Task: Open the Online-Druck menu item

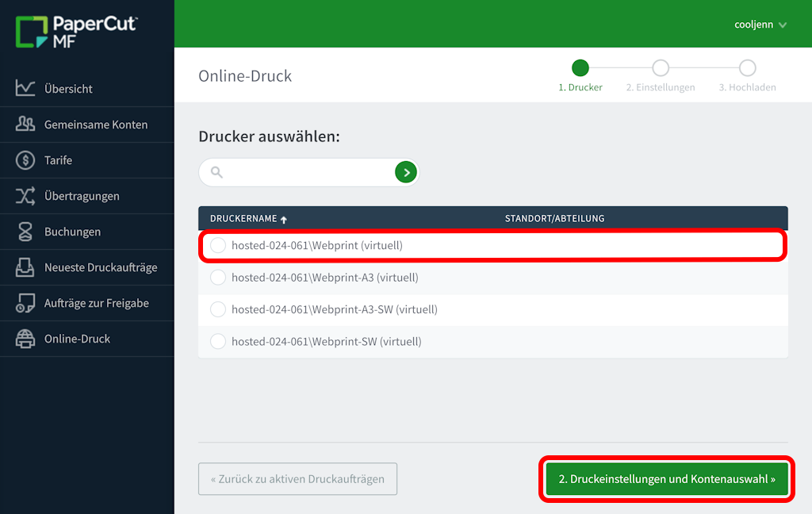Action: click(77, 339)
